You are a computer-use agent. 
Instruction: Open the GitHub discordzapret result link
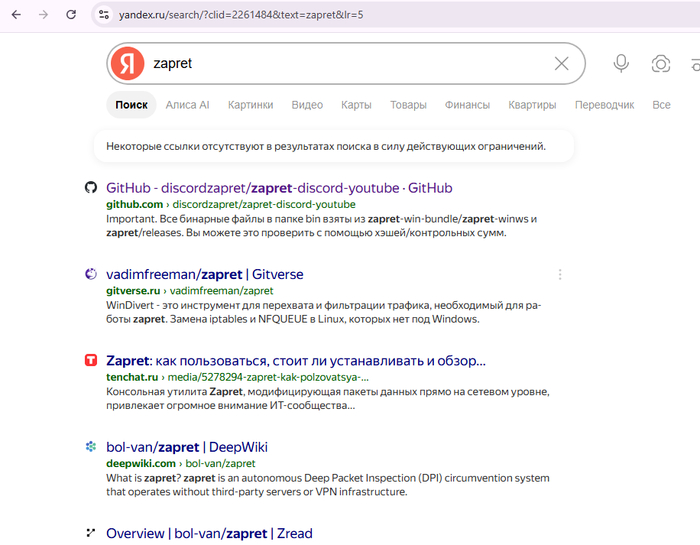[x=279, y=188]
